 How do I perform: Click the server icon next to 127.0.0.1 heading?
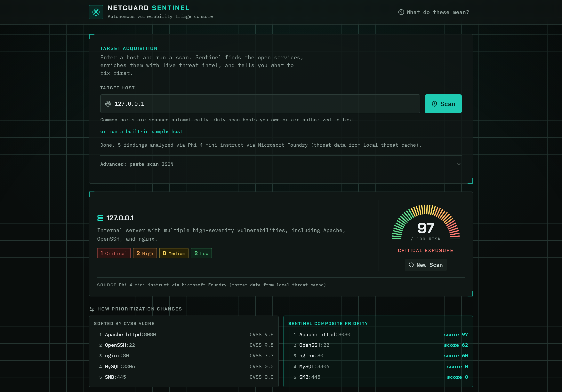click(100, 218)
